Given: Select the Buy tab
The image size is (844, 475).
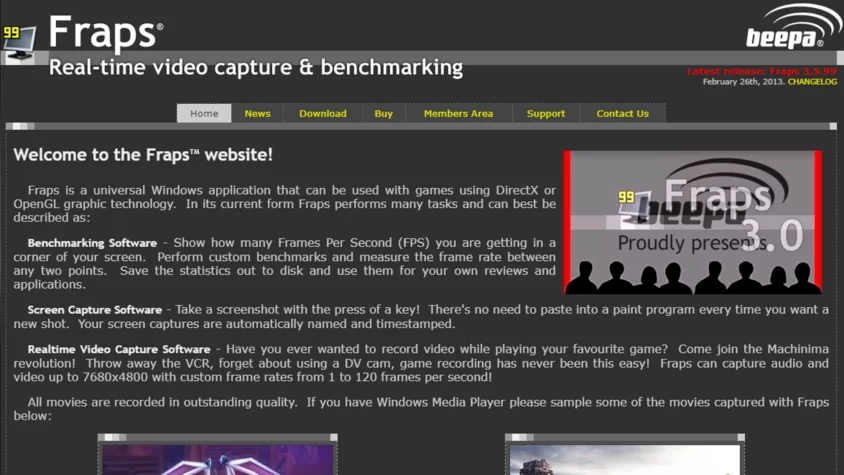Looking at the screenshot, I should pyautogui.click(x=383, y=114).
